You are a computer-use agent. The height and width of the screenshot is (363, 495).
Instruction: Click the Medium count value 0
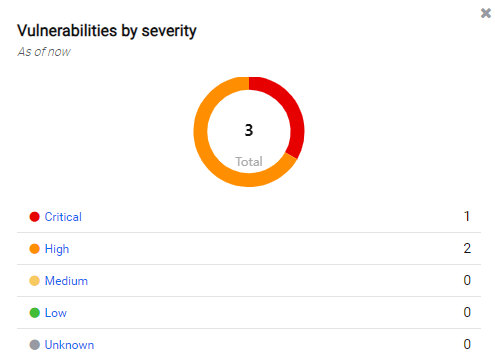tap(467, 281)
